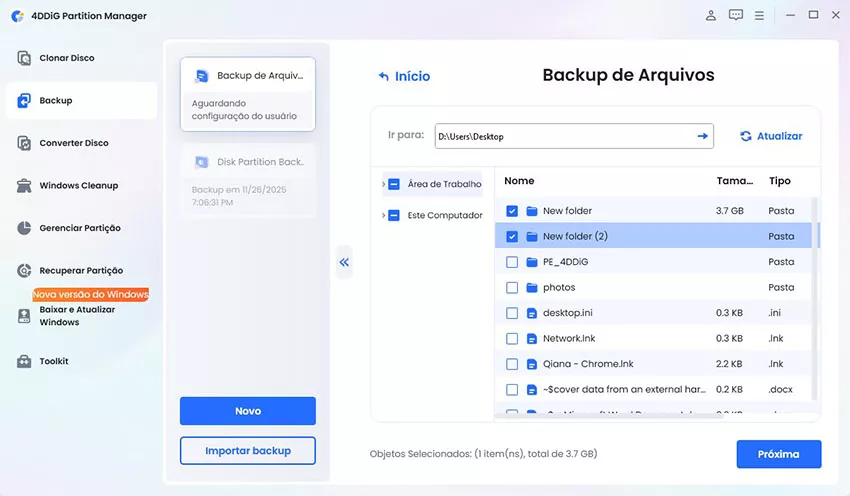
Task: Click the 4DDiG Partition Manager logo icon
Action: (x=17, y=16)
